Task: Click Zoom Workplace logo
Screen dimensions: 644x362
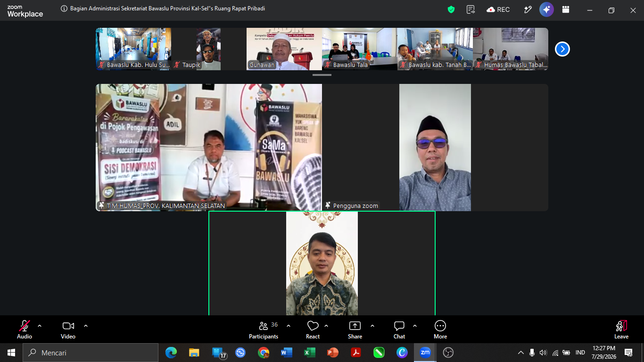Action: pos(25,11)
